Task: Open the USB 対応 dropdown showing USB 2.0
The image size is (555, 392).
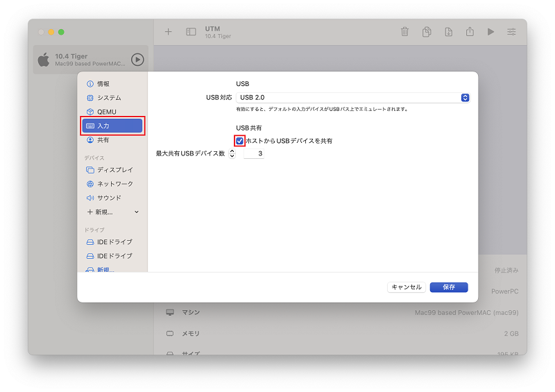Action: (353, 97)
